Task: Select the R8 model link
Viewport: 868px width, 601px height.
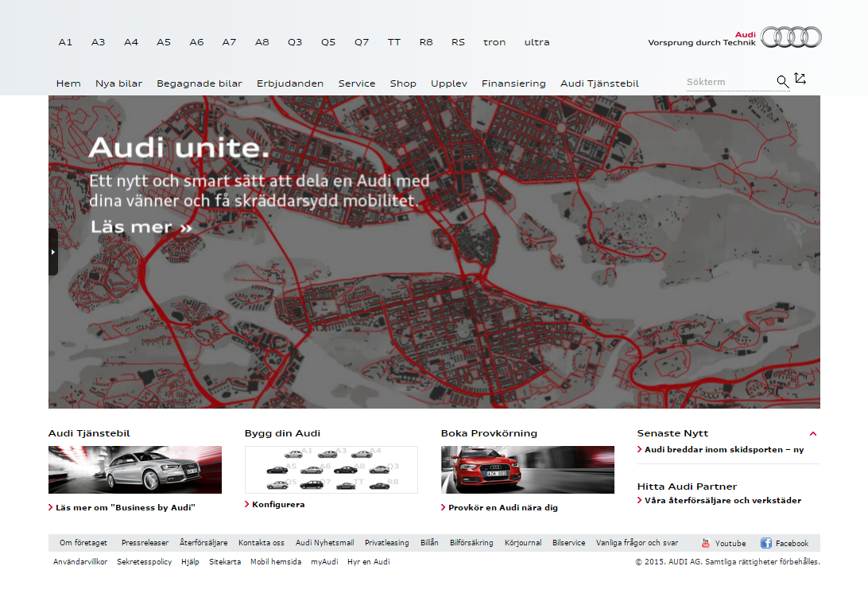Action: 426,42
